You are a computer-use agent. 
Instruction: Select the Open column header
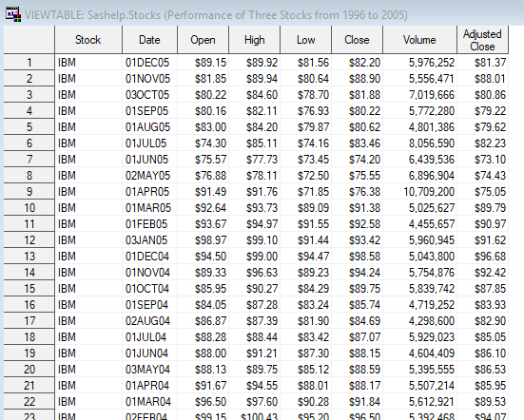coord(203,40)
